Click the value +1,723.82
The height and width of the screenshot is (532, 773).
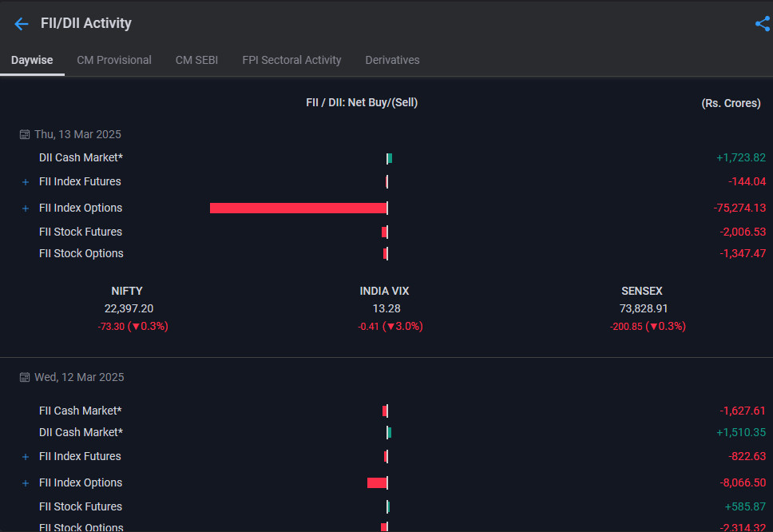pos(741,158)
